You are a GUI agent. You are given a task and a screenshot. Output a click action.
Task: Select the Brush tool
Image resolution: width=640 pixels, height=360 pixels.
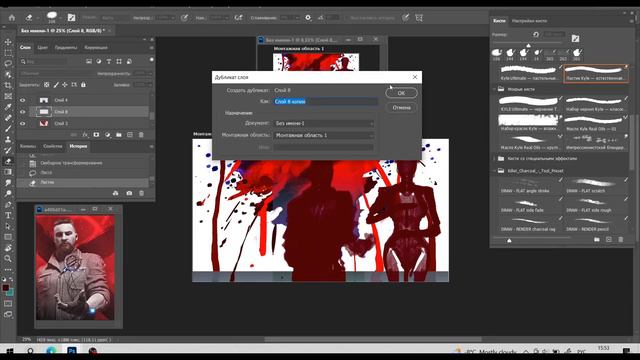(x=8, y=129)
